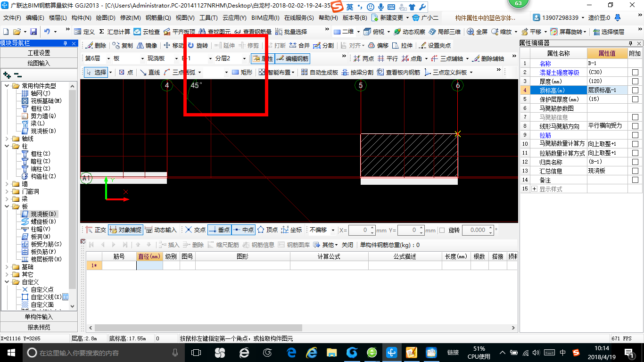
Task: Click 合并 merge tool
Action: (x=299, y=45)
